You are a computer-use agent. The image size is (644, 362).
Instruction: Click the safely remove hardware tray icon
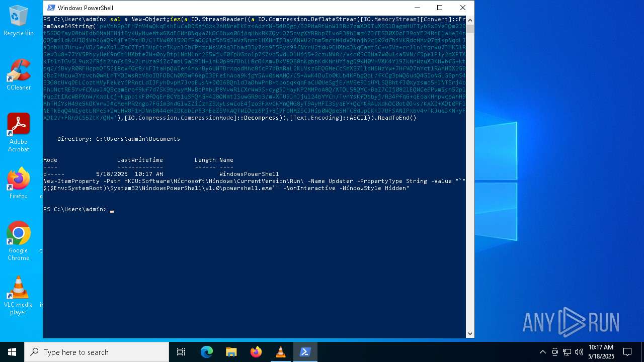pyautogui.click(x=555, y=352)
